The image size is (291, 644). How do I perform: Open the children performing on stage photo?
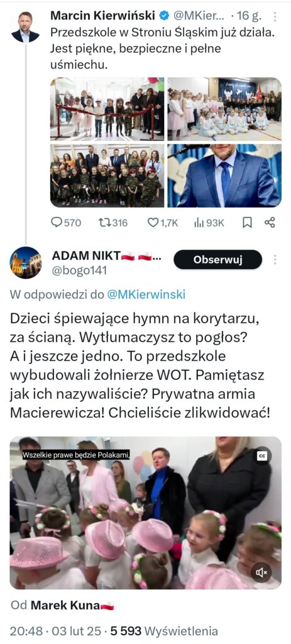(x=224, y=109)
